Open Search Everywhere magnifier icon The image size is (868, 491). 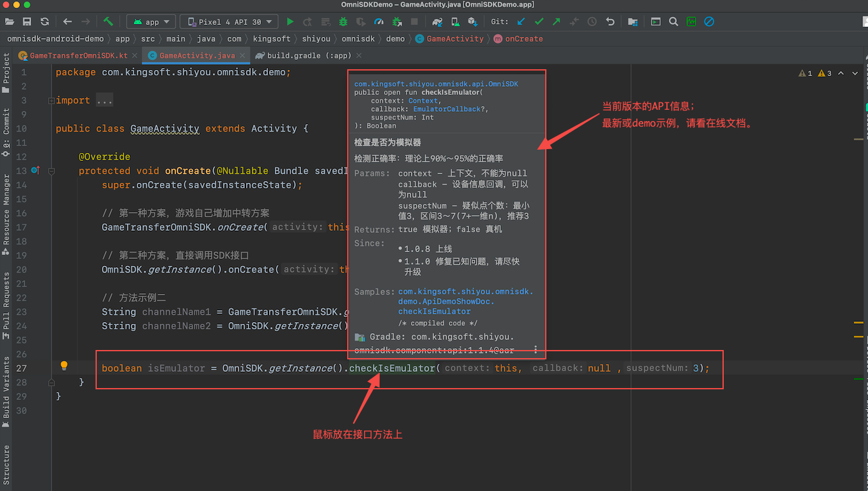pyautogui.click(x=673, y=21)
